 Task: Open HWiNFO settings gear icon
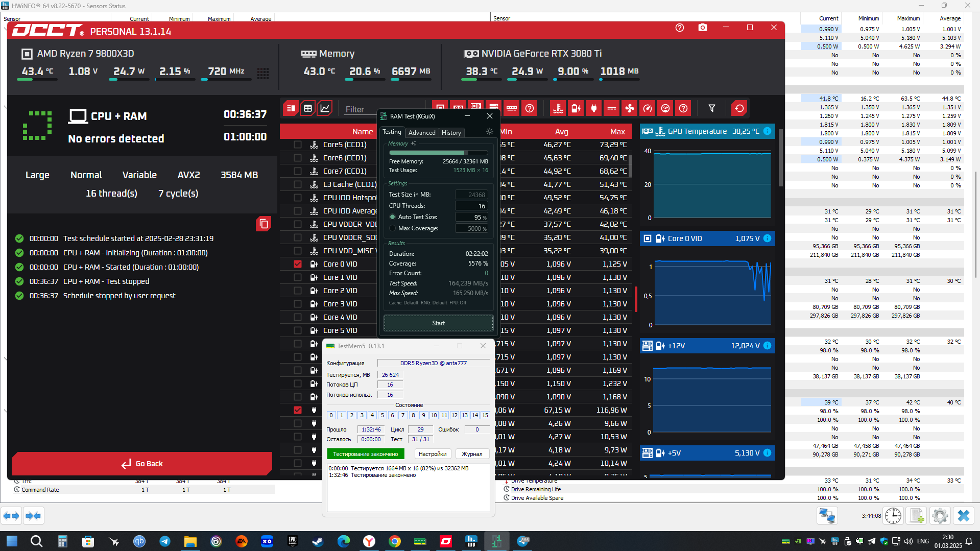point(940,516)
